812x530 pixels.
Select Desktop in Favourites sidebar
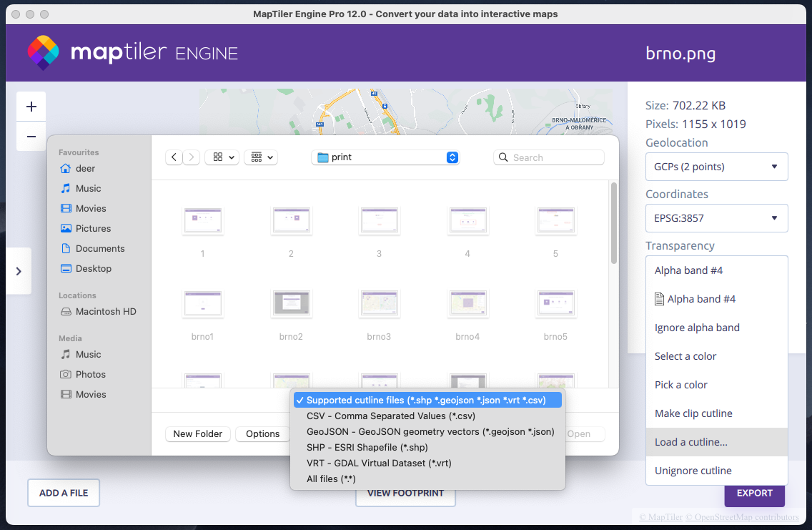(94, 269)
